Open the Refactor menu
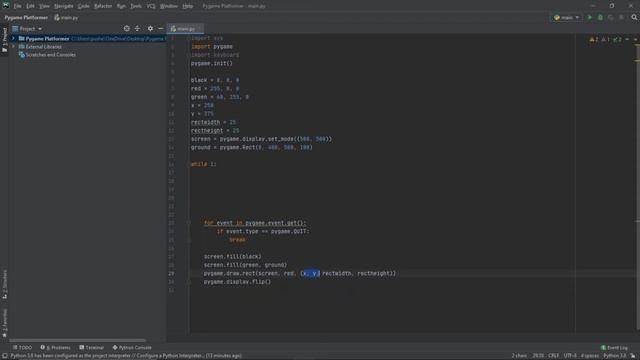This screenshot has height=360, width=640. pos(103,6)
